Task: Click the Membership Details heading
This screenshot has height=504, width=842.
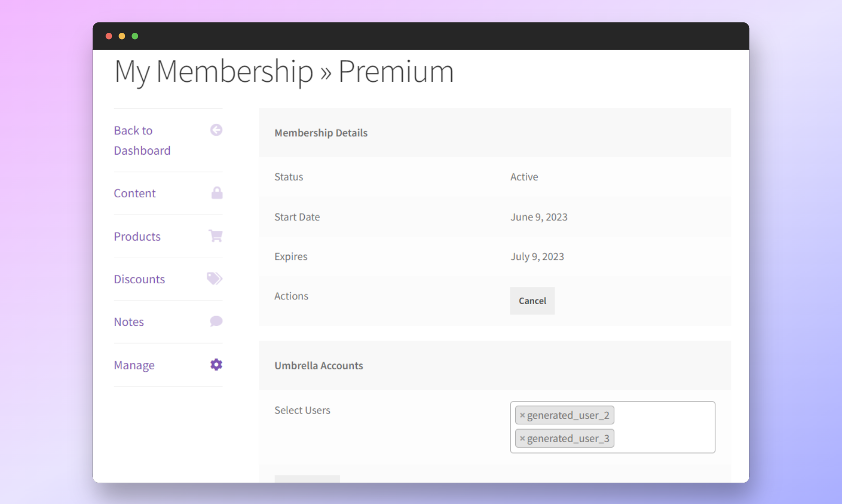Action: (321, 133)
